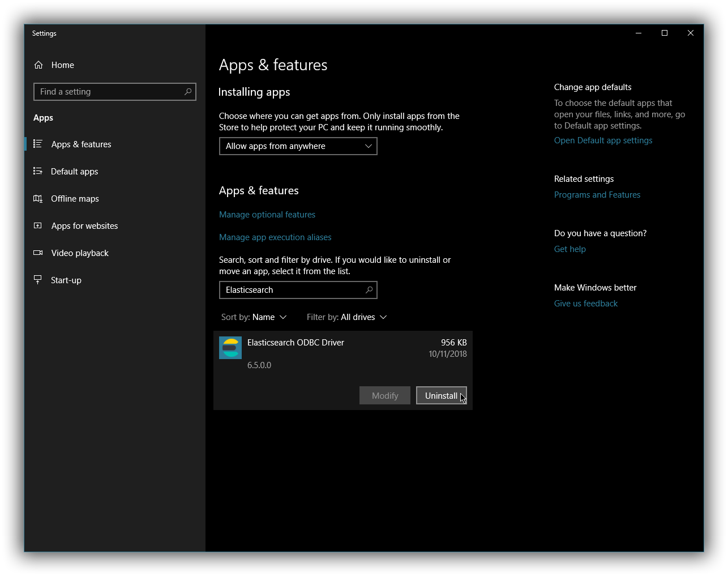Click the Offline maps map icon

click(38, 198)
